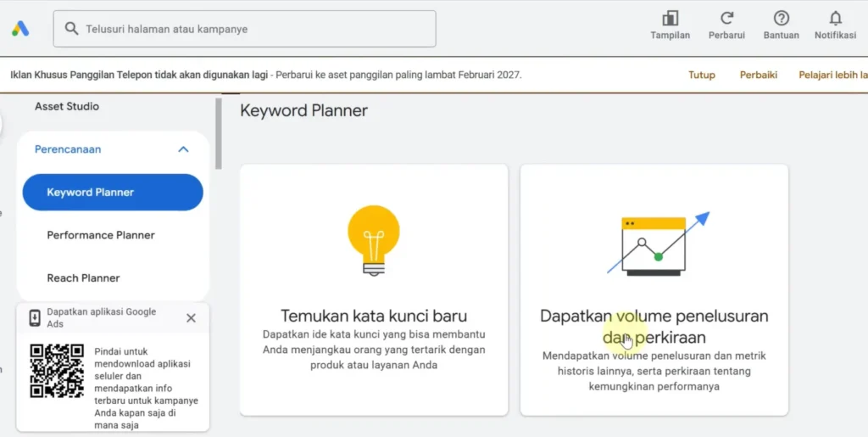The width and height of the screenshot is (868, 437).
Task: Open the Tampilan appearance icon
Action: (670, 19)
